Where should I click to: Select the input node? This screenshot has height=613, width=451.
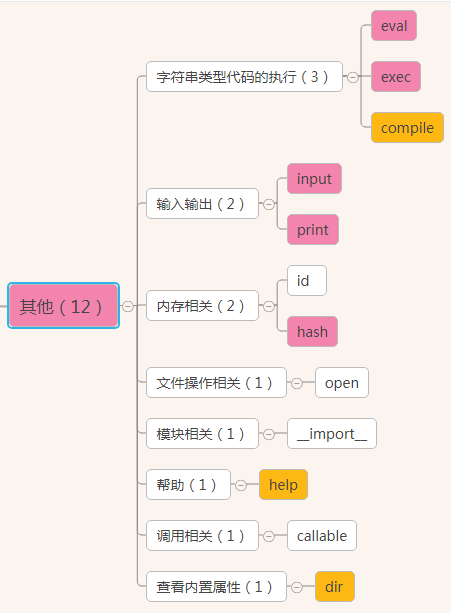314,179
